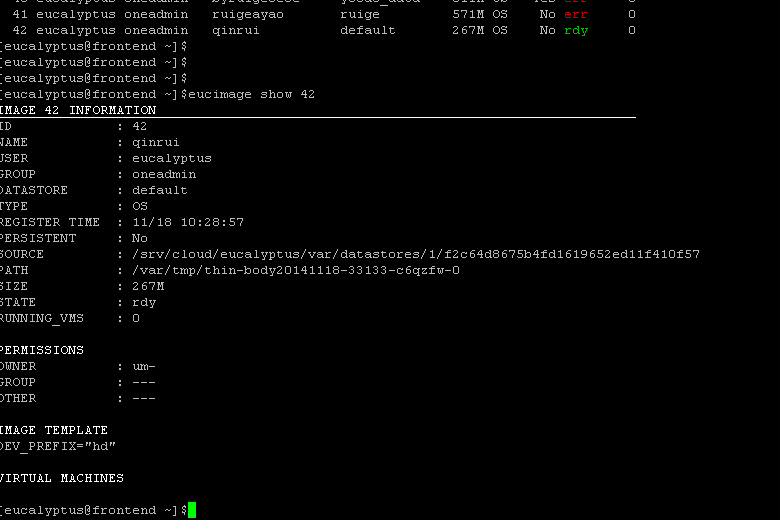780x520 pixels.
Task: Select the PERSISTENT value 'No' in details
Action: (x=140, y=238)
